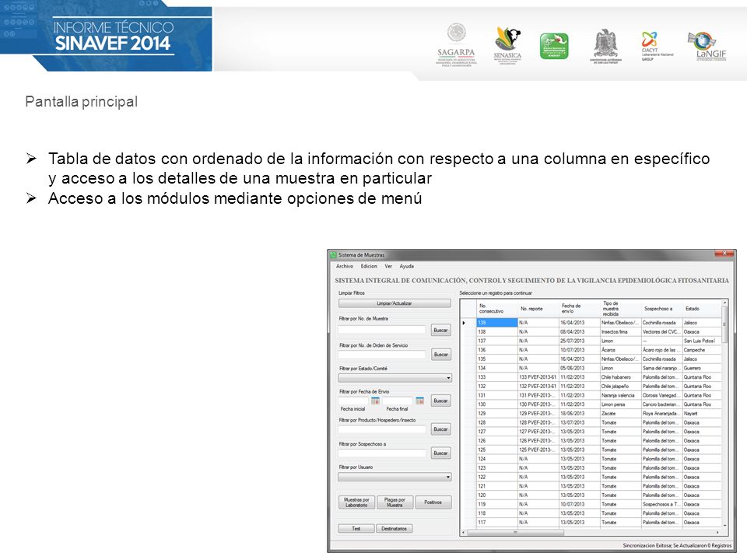The width and height of the screenshot is (747, 560).
Task: Close the Sistema de Muestras window
Action: click(724, 254)
